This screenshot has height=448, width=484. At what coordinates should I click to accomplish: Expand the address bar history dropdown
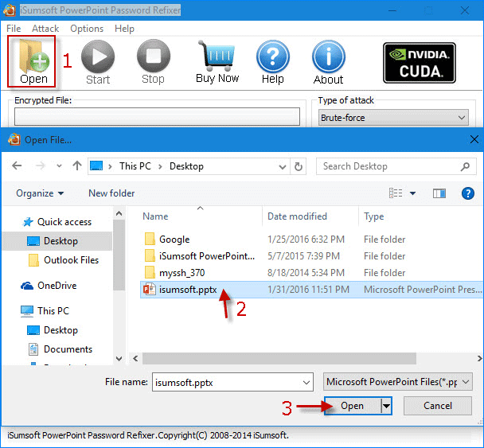(282, 166)
